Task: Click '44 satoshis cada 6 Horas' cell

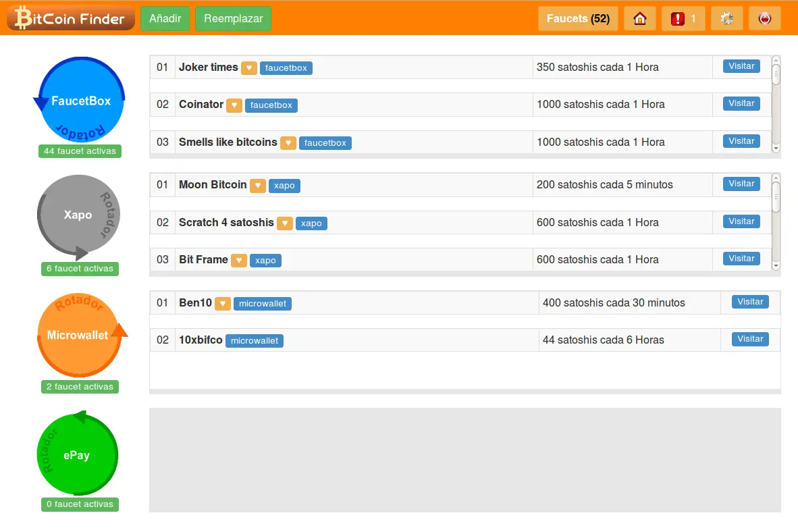Action: pos(629,340)
